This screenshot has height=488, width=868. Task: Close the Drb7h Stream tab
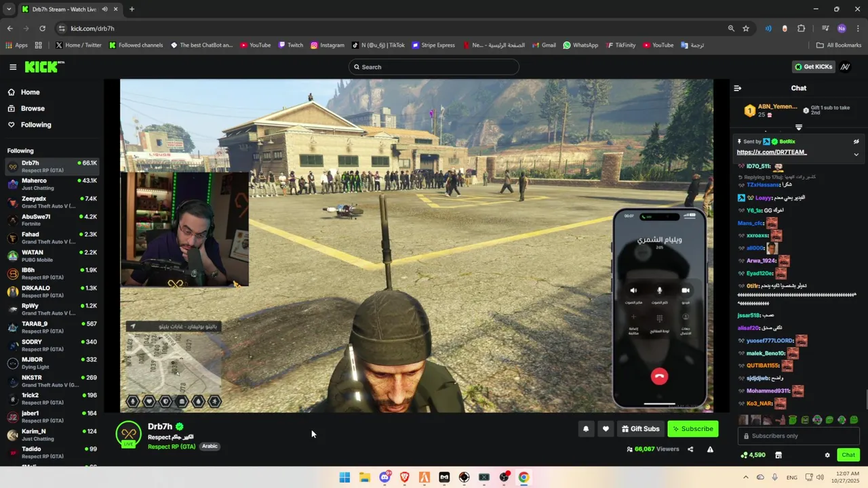[116, 9]
